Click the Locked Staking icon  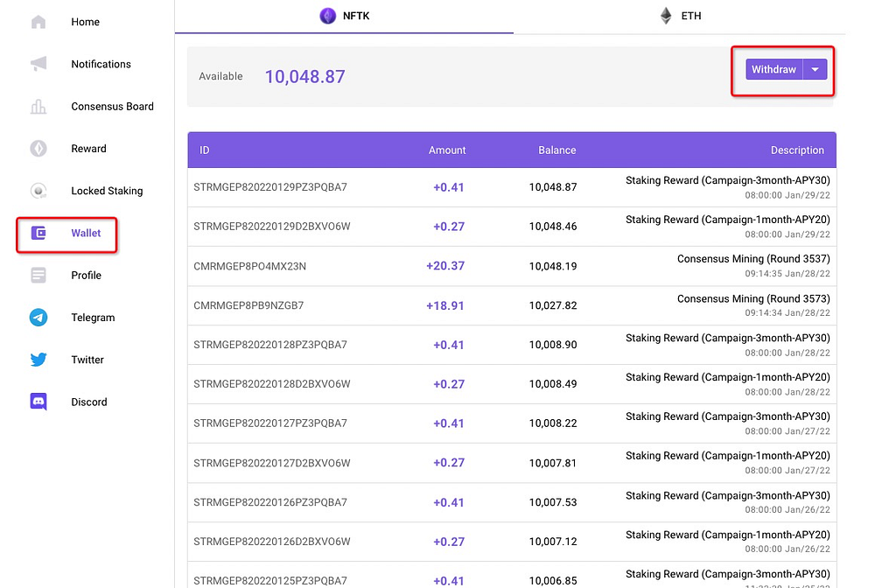tap(38, 191)
